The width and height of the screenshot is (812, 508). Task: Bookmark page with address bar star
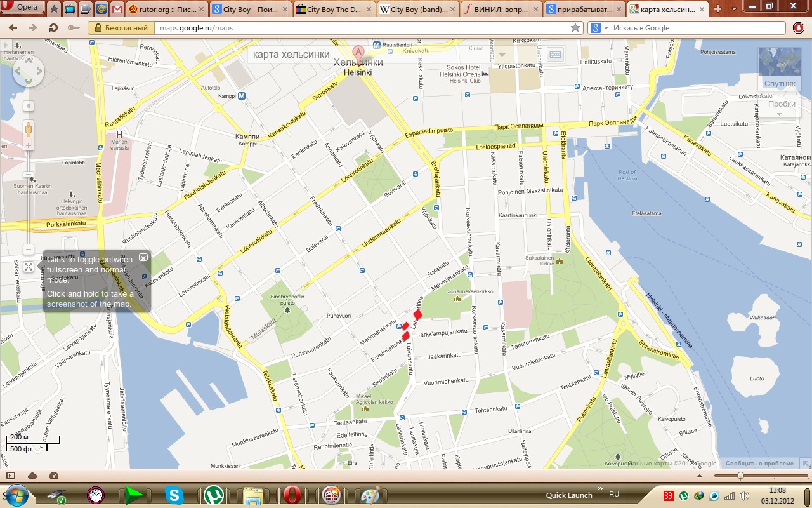[575, 28]
